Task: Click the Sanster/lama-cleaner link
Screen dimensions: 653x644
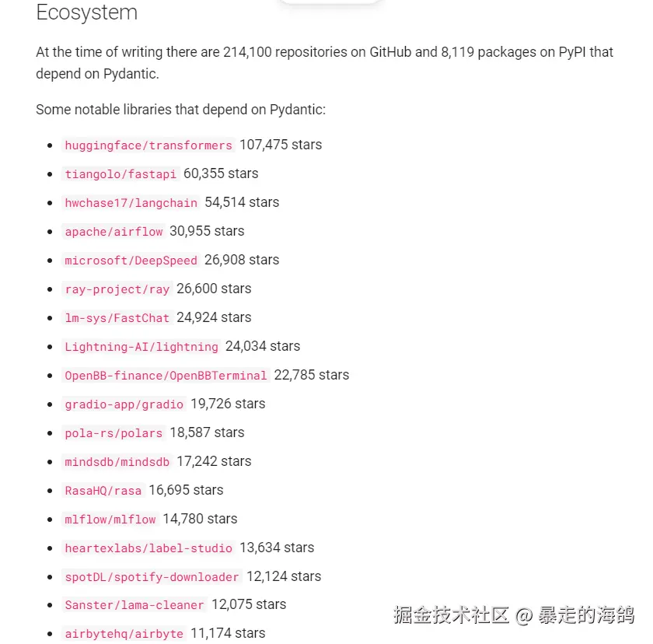Action: 134,605
